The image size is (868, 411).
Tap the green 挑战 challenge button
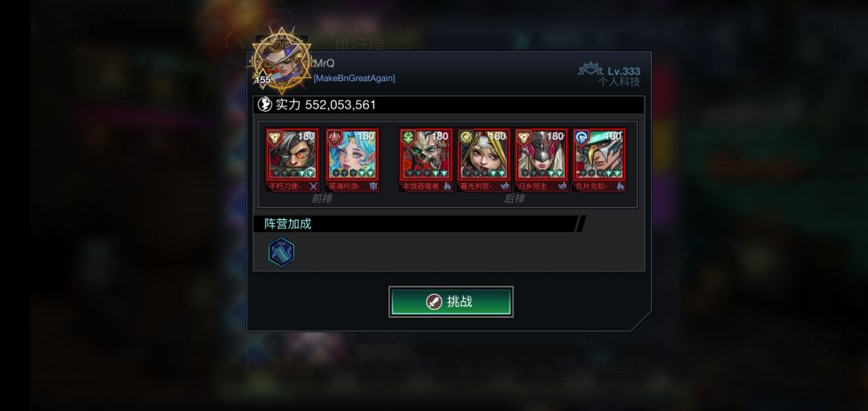pyautogui.click(x=451, y=302)
